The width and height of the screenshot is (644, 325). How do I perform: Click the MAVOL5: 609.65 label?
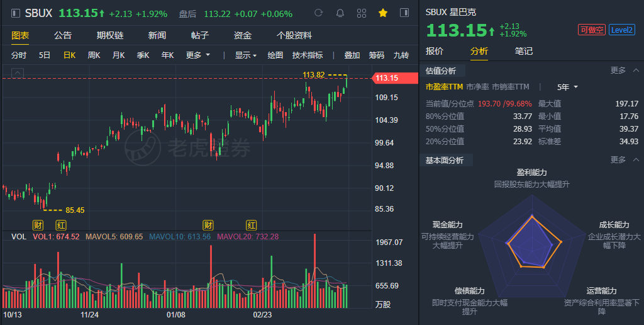[114, 237]
